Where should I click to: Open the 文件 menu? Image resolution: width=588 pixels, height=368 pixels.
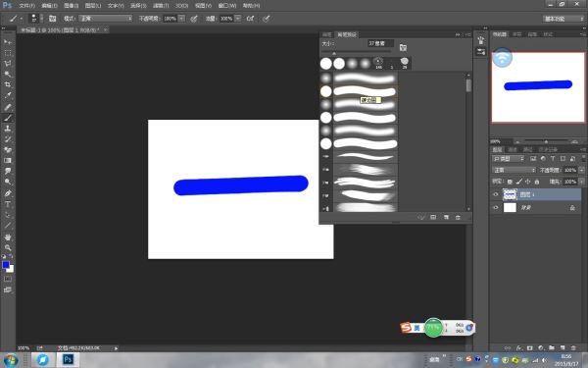pyautogui.click(x=26, y=6)
